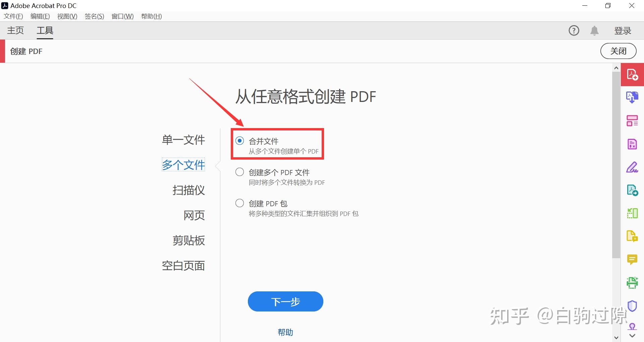Screen dimensions: 644x342
Task: Select the 合并文件 radio button
Action: [x=239, y=140]
